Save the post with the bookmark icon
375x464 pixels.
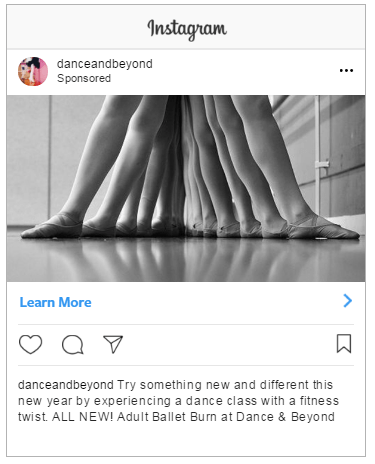[x=344, y=343]
